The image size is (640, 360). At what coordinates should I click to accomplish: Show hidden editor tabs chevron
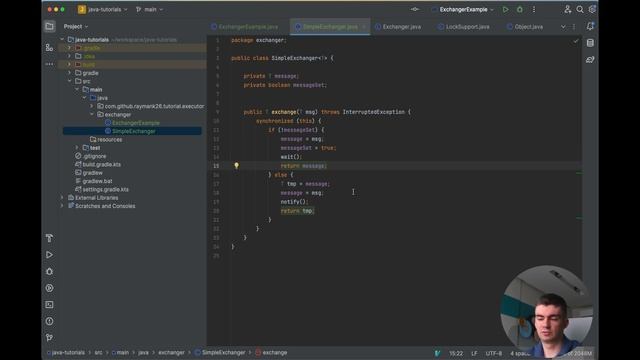563,27
